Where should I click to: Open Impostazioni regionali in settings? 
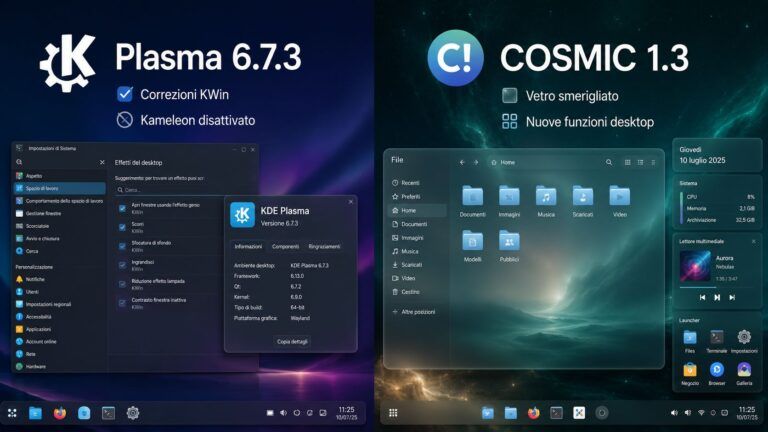pyautogui.click(x=59, y=304)
